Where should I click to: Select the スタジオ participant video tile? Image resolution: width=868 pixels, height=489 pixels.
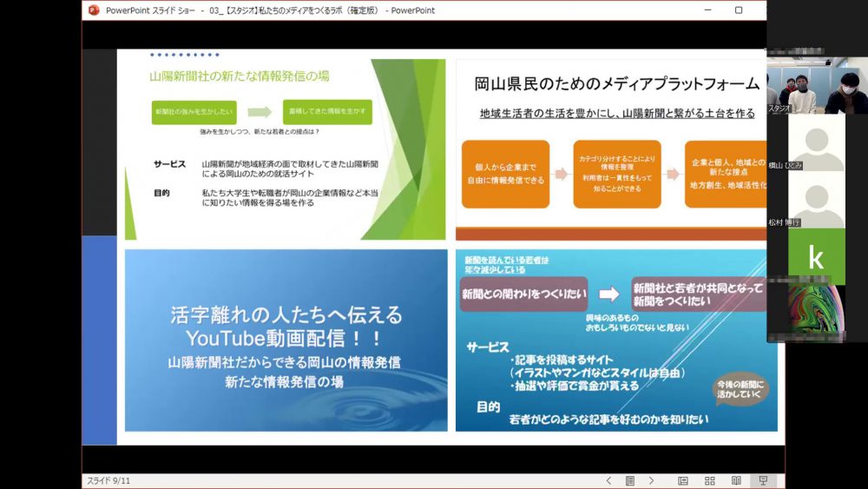pyautogui.click(x=817, y=86)
